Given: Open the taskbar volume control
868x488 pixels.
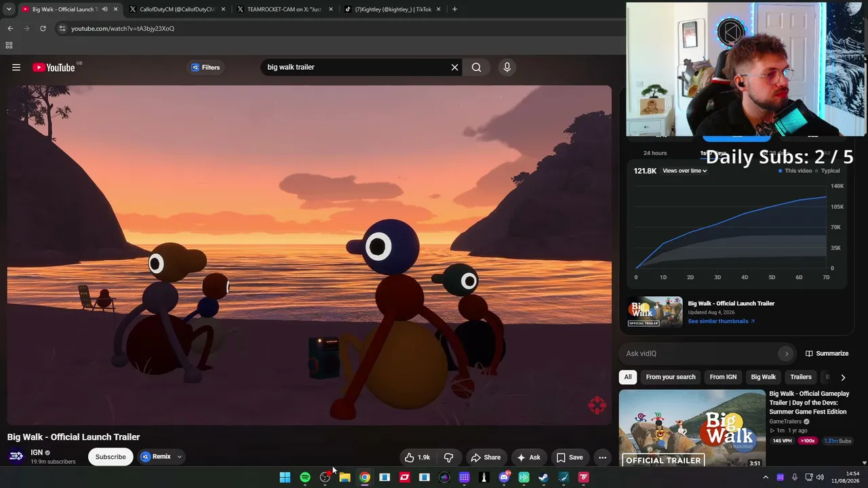Looking at the screenshot, I should coord(820,477).
